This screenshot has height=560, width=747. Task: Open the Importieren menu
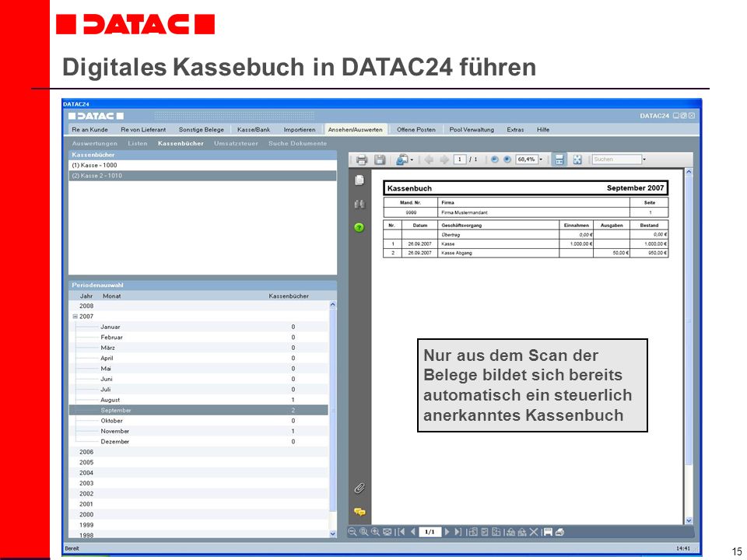pos(300,130)
